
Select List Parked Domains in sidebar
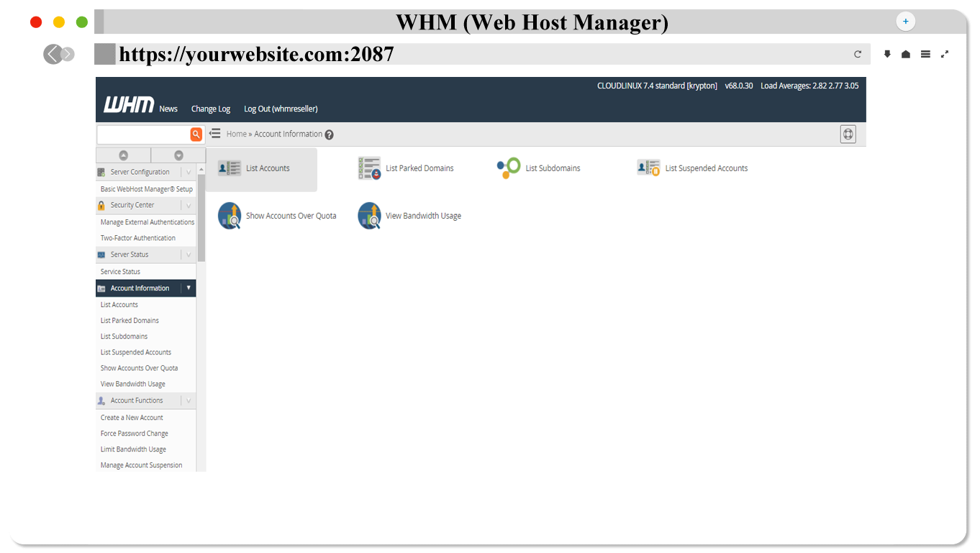pyautogui.click(x=130, y=321)
